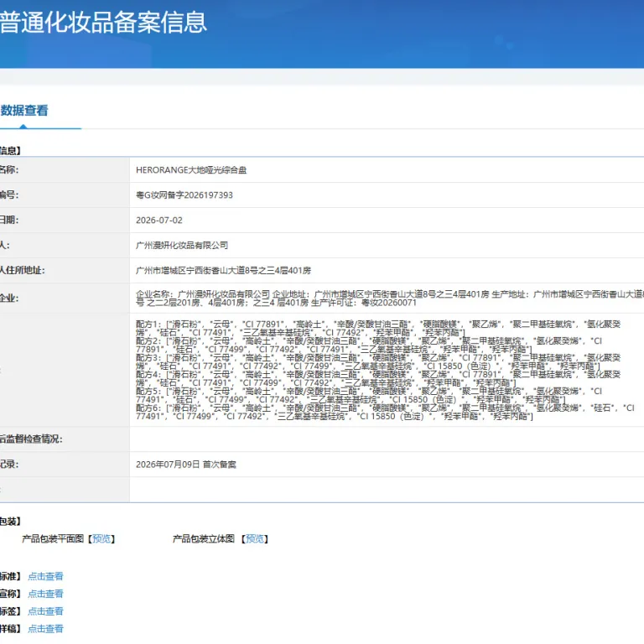Click the date 2026-07-02

[x=159, y=221]
